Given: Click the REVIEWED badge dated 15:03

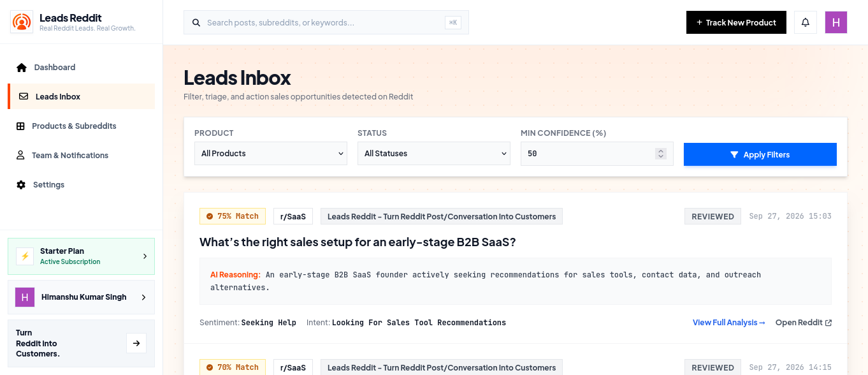Looking at the screenshot, I should 713,216.
